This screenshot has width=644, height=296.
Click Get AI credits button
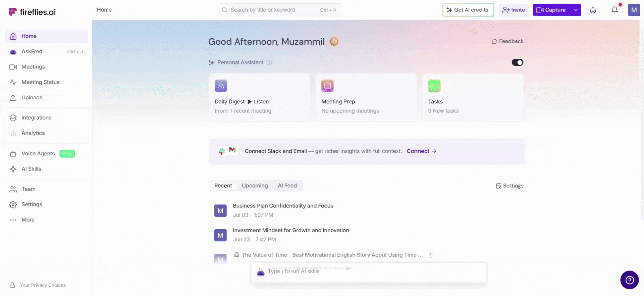tap(468, 10)
